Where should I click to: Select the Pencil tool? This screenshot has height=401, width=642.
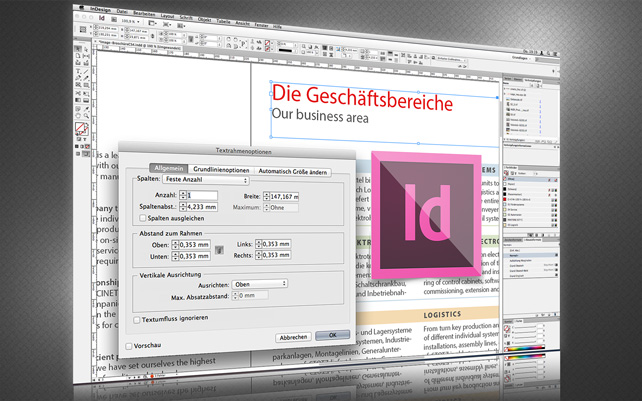[86, 78]
